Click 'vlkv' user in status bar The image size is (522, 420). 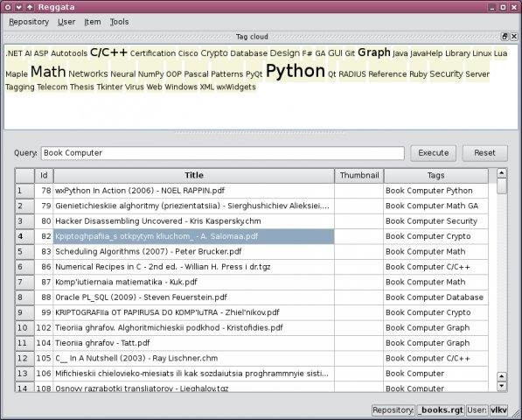498,410
